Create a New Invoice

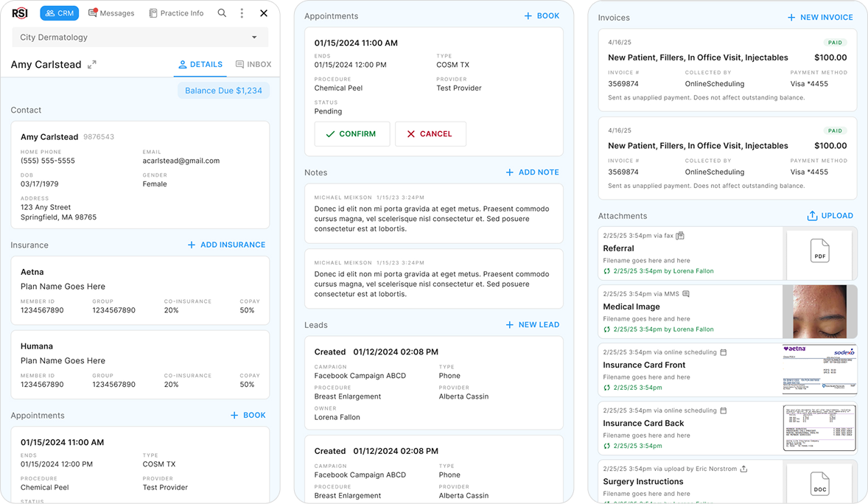tap(820, 18)
